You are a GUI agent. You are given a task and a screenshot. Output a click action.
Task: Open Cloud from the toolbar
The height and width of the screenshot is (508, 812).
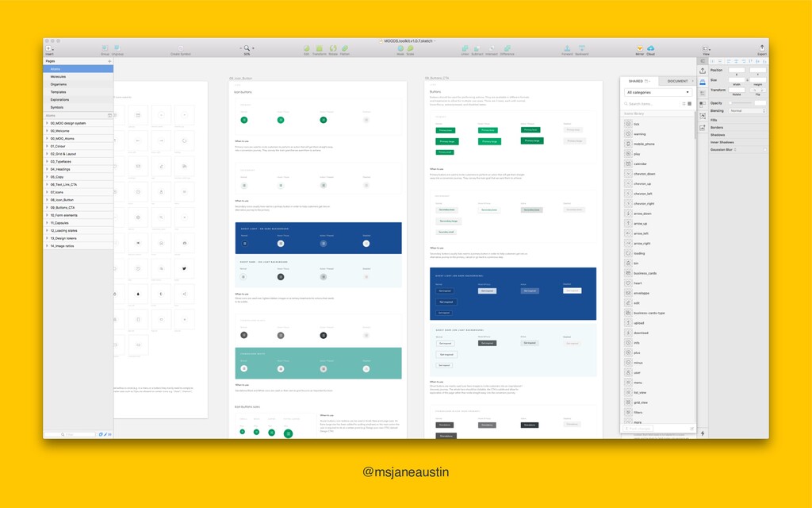tap(650, 49)
